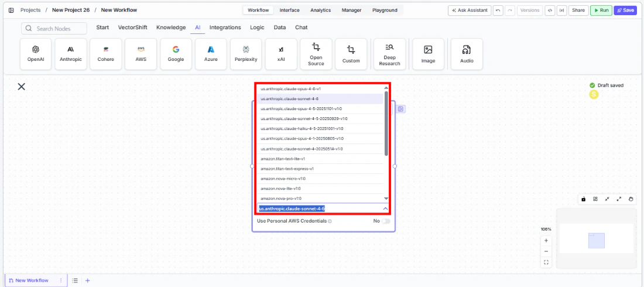This screenshot has width=644, height=287.
Task: Add an Image node
Action: (429, 54)
